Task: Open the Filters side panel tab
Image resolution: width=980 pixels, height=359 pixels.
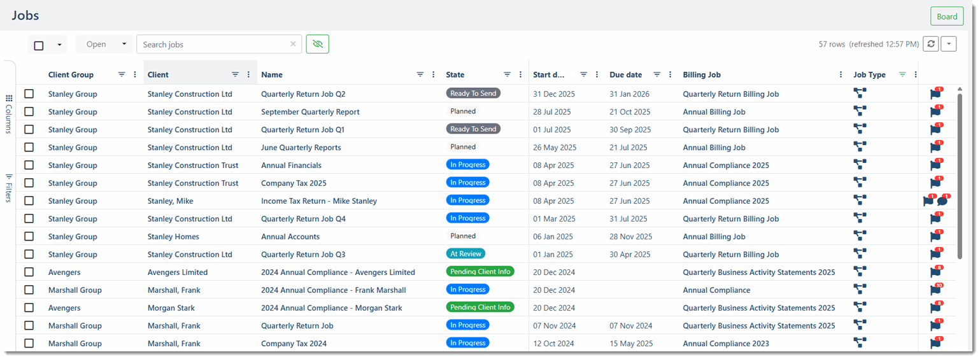Action: pos(8,188)
